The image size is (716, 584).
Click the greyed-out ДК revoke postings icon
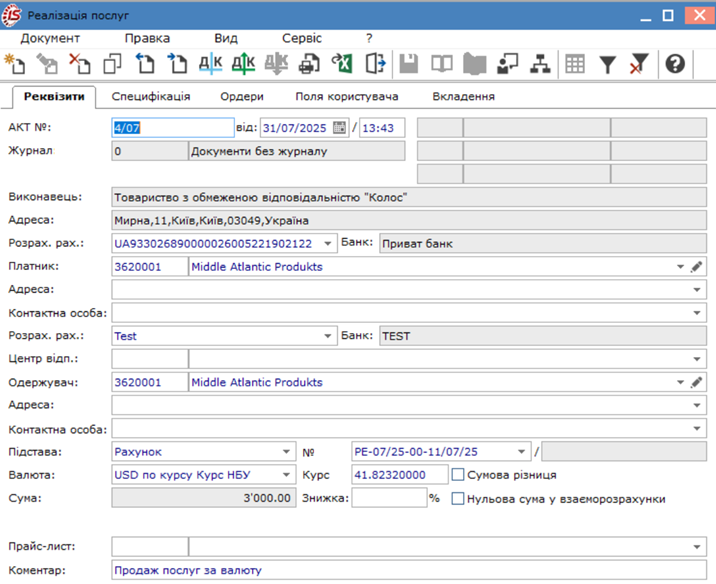[276, 63]
